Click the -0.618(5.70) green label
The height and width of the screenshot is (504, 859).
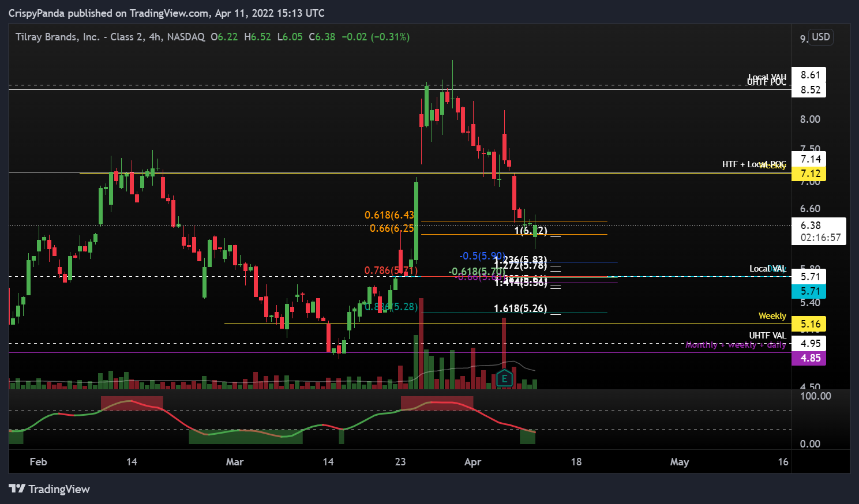(477, 272)
